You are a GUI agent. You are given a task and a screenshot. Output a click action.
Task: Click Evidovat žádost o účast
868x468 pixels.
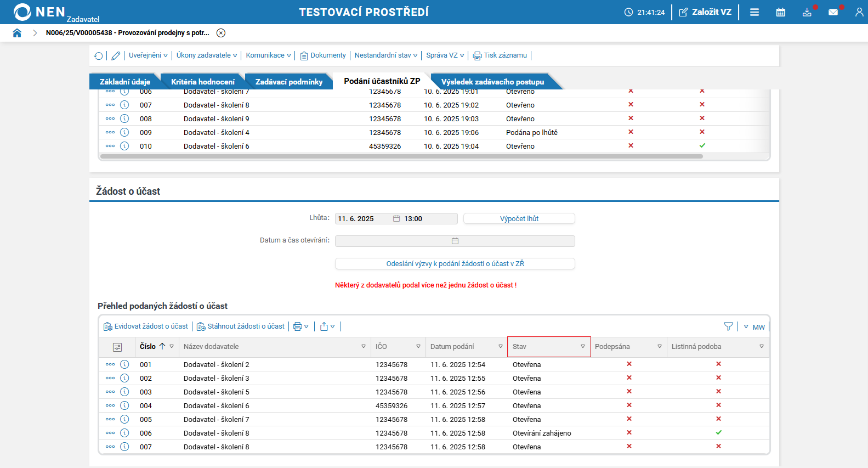146,326
